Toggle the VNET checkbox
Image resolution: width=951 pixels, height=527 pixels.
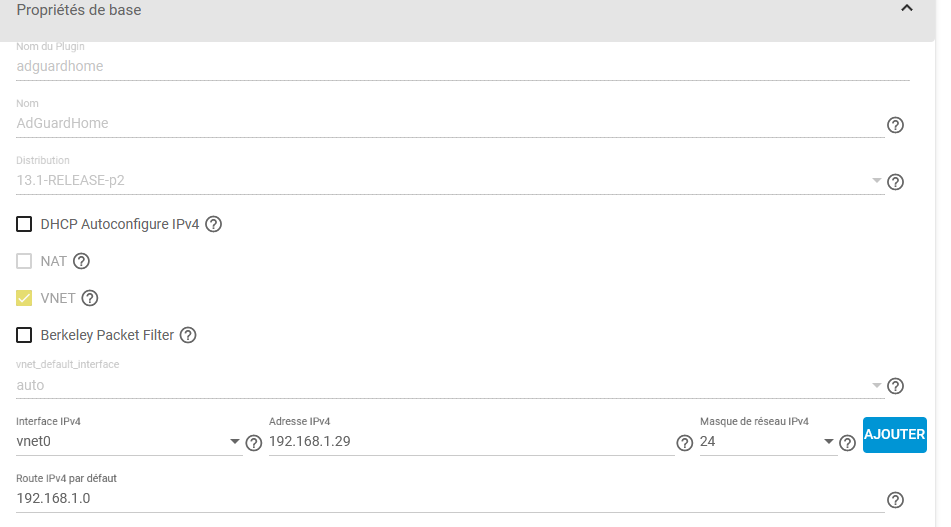pos(24,298)
